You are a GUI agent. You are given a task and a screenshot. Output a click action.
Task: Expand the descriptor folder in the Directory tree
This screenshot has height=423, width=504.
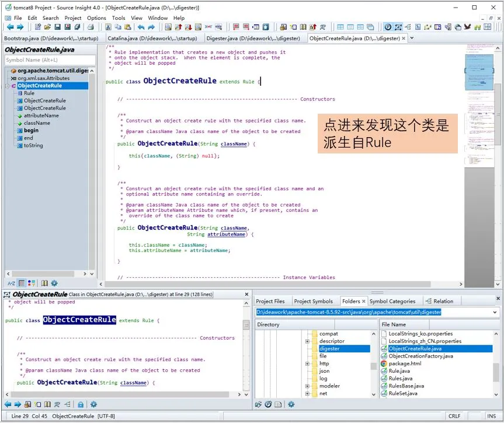point(307,341)
